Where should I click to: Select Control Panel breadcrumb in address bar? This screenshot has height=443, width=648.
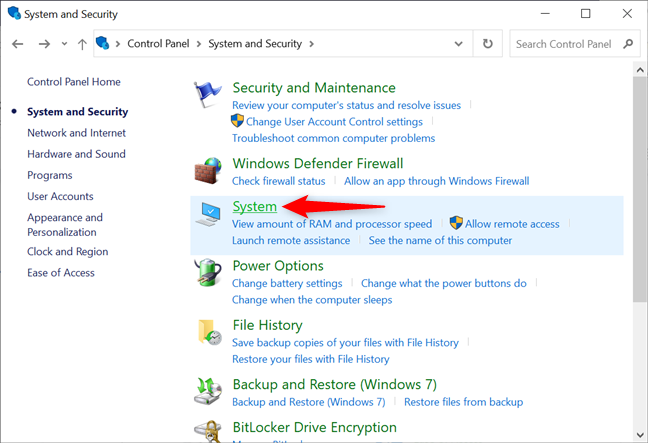pyautogui.click(x=158, y=43)
